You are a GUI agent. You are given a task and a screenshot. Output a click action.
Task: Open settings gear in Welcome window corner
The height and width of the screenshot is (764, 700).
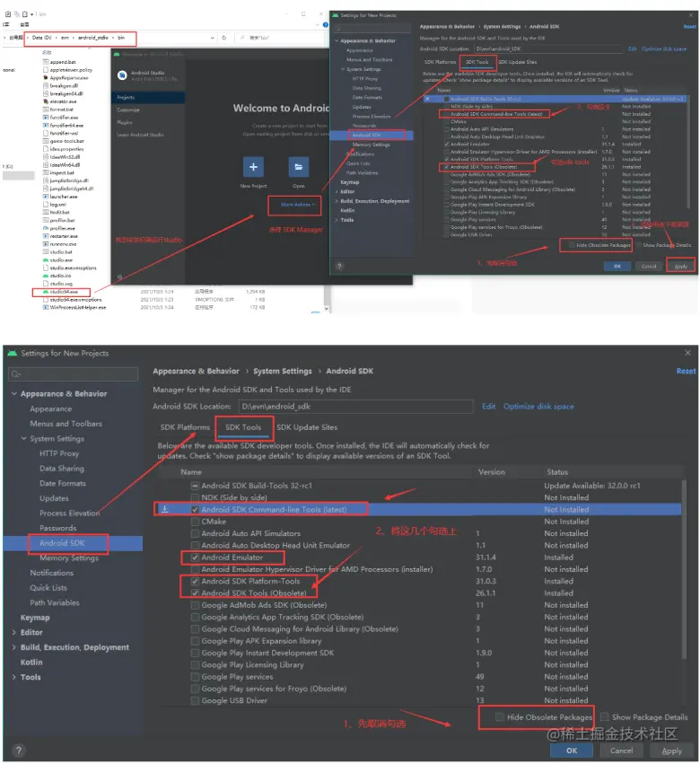pos(120,277)
